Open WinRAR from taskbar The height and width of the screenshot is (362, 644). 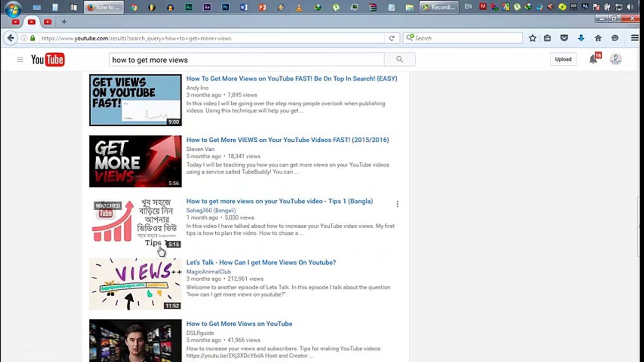(x=373, y=8)
